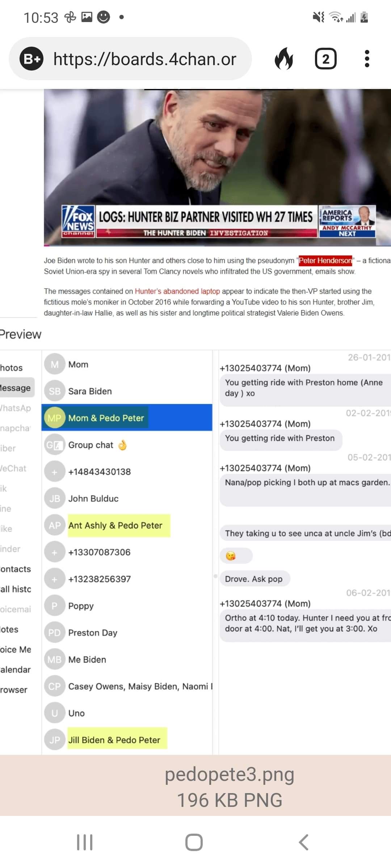The width and height of the screenshot is (391, 868).
Task: Open the 'Casey Owens, Maisy Biden' group conversation
Action: (x=127, y=686)
